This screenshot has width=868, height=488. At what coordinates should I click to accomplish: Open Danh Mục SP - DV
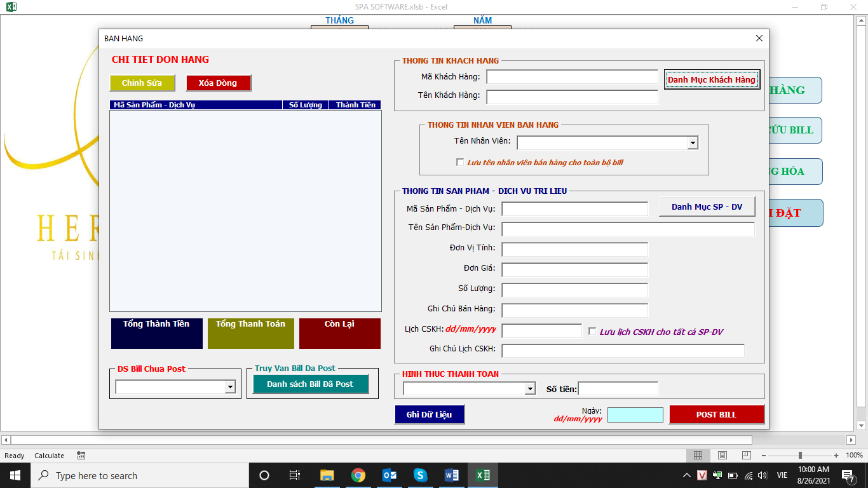click(x=707, y=207)
